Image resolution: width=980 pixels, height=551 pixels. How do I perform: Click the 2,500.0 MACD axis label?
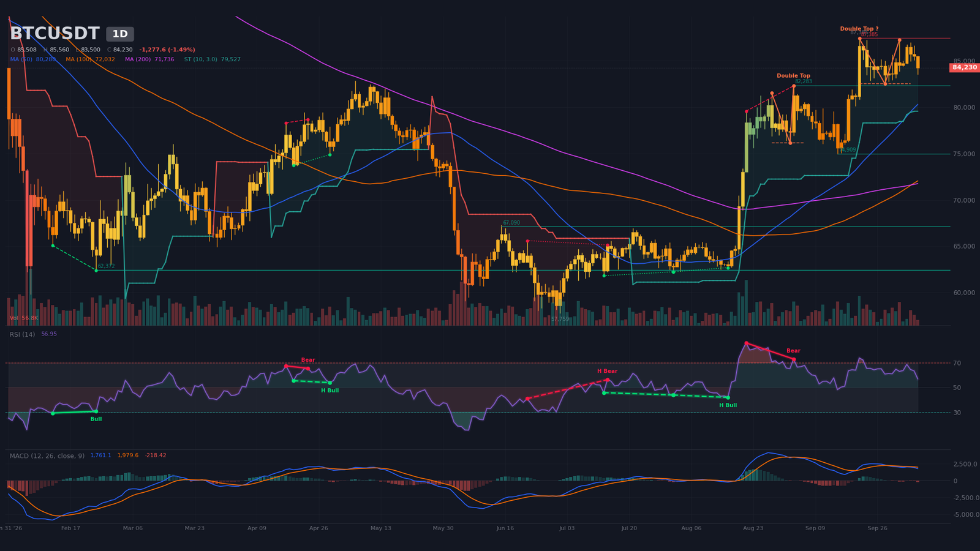point(965,464)
